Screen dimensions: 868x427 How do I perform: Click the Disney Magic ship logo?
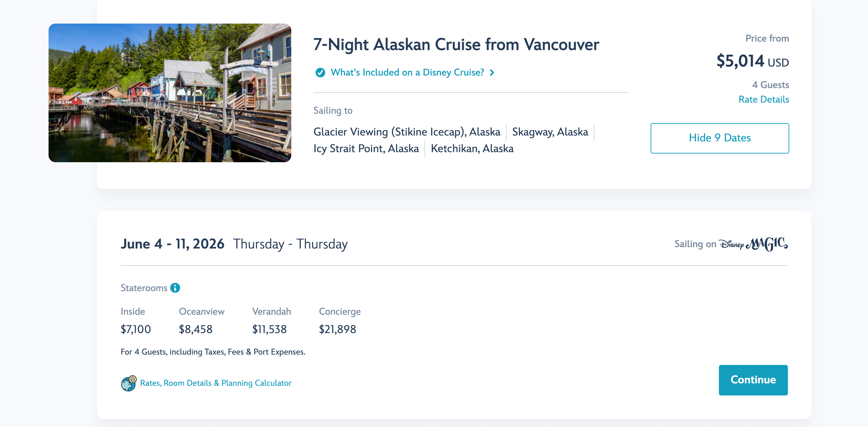point(753,244)
